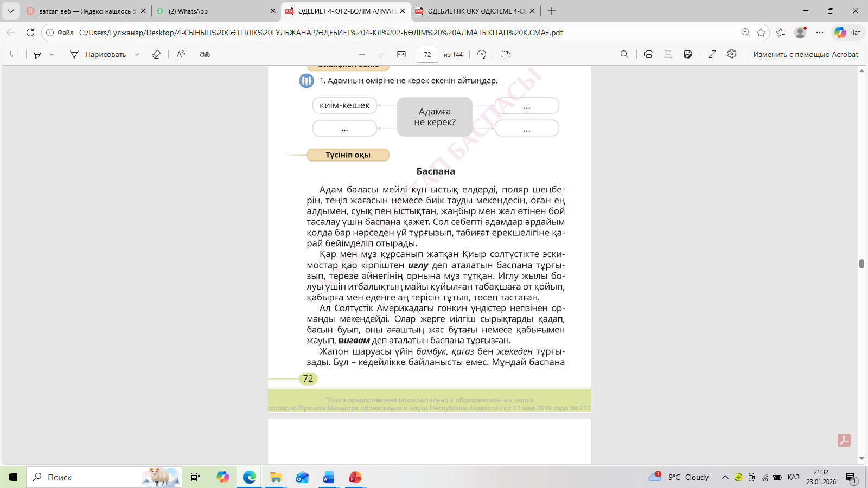The height and width of the screenshot is (488, 868).
Task: Zoom in the PDF with plus button
Action: (381, 54)
